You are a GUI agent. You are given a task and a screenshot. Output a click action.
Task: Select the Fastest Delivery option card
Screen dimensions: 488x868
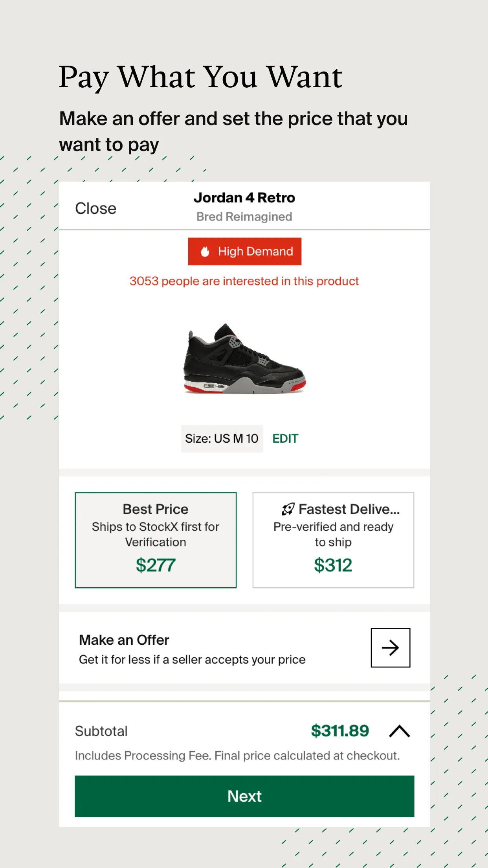pos(333,540)
